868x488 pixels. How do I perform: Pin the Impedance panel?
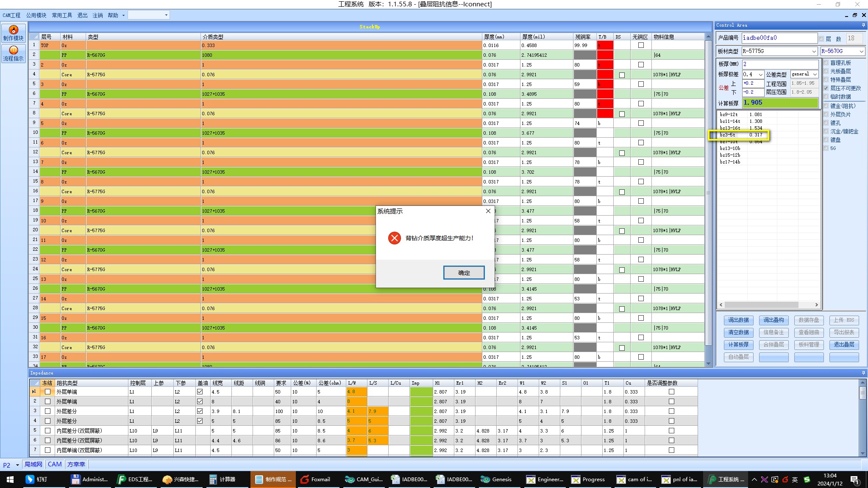pos(863,373)
